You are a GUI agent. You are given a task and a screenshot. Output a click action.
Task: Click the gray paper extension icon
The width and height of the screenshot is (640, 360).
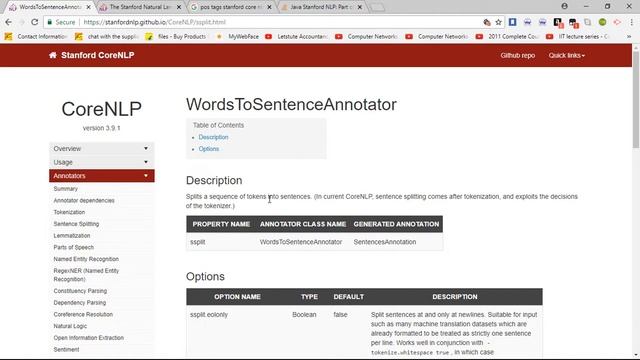pos(588,22)
